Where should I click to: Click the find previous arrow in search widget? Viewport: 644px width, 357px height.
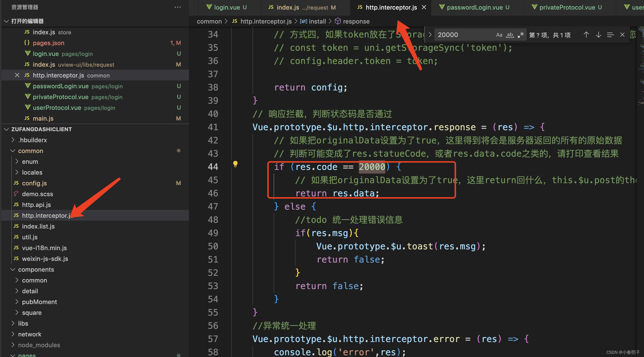[586, 35]
